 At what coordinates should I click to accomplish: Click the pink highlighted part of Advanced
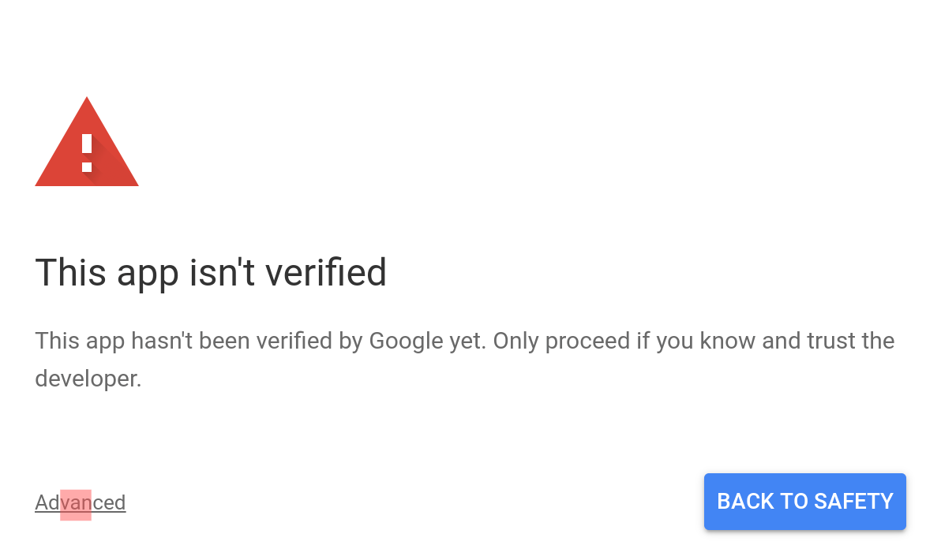pyautogui.click(x=76, y=505)
